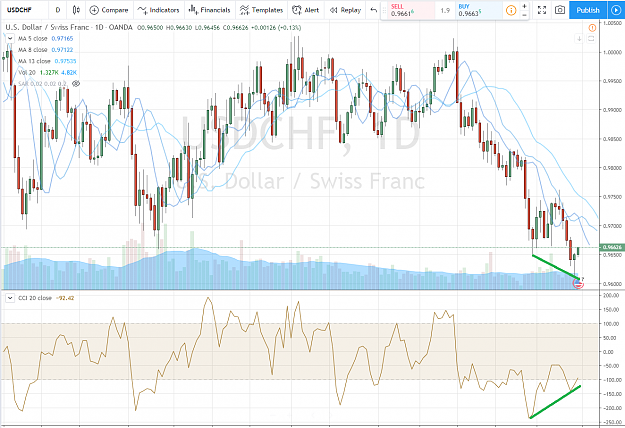
Task: Select the Vol 20 indicator legend
Action: (47, 72)
